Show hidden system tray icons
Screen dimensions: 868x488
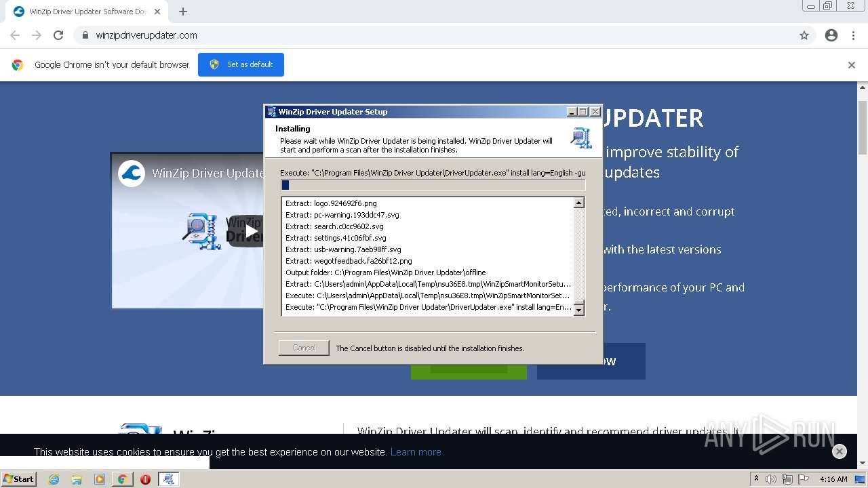pos(756,479)
